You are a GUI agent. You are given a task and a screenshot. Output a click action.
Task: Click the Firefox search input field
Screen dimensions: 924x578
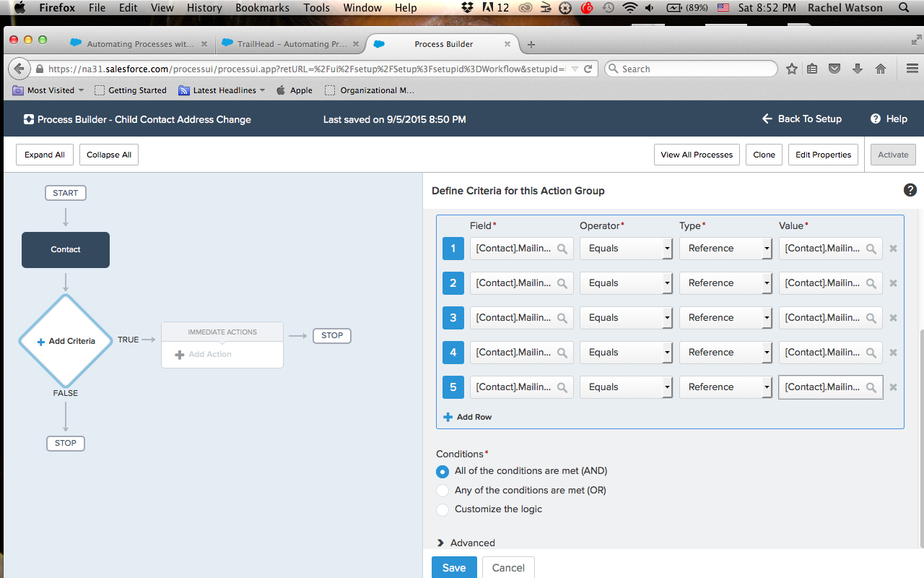691,69
